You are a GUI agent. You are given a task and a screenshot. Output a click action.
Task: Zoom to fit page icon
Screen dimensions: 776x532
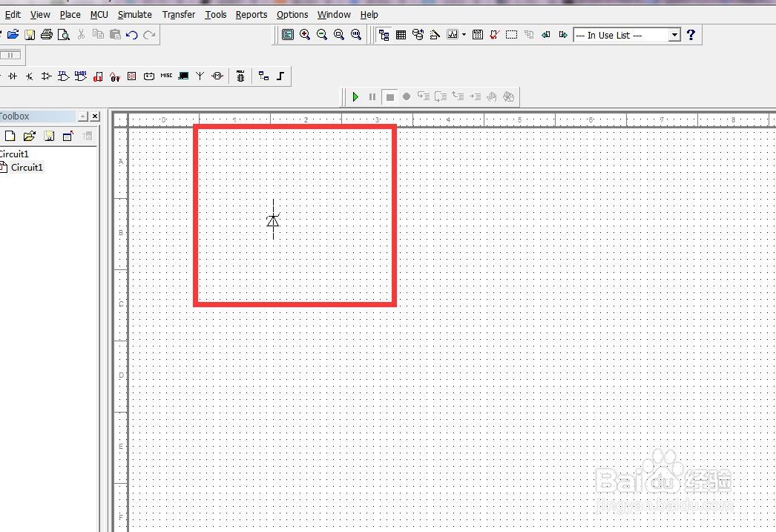tap(356, 34)
